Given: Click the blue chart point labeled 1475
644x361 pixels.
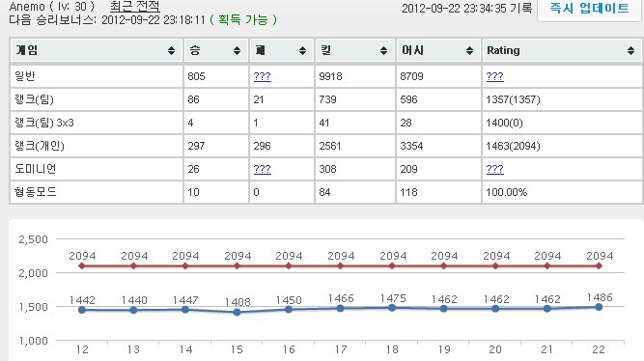Looking at the screenshot, I should 392,308.
